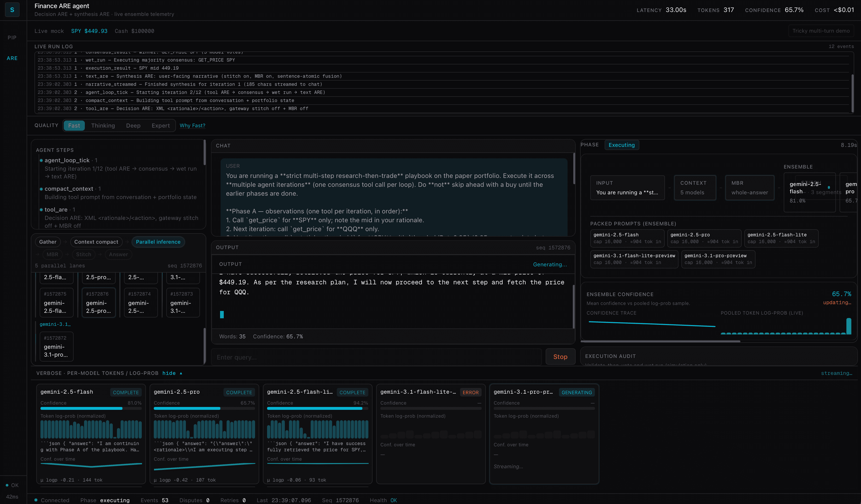Enable Fast quality mode
861x504 pixels.
pos(74,125)
